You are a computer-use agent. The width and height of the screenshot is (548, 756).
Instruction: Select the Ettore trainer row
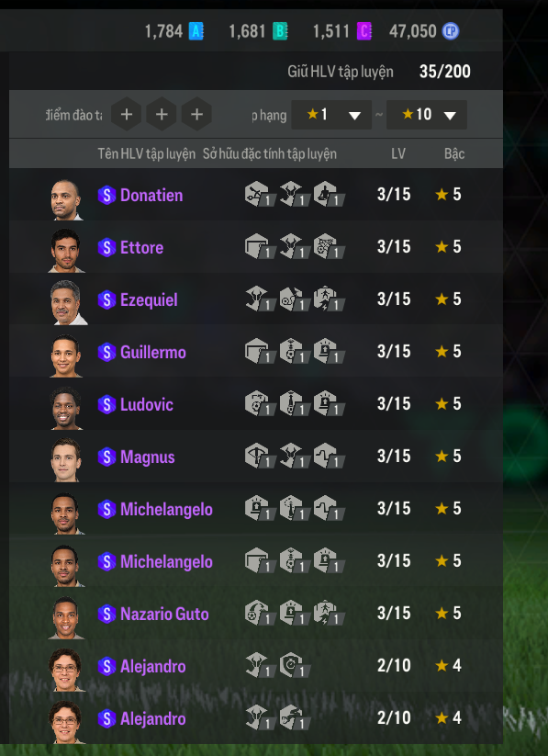coord(256,247)
